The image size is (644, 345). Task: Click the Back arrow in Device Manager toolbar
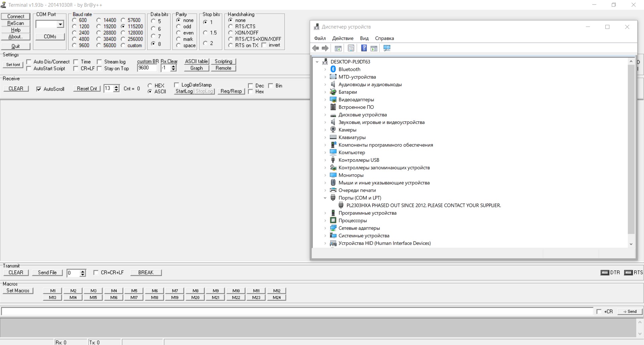(315, 48)
